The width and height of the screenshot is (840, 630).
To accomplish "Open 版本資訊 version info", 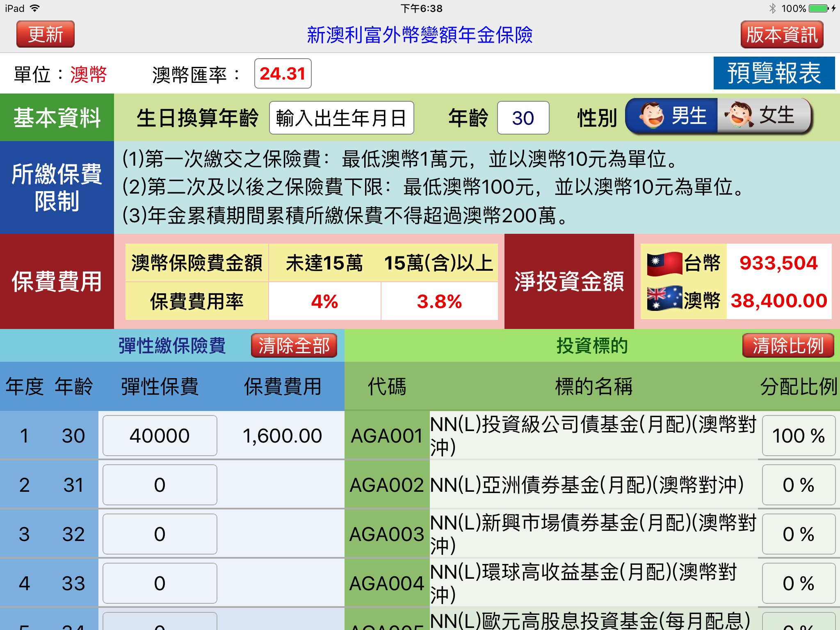I will click(x=782, y=34).
